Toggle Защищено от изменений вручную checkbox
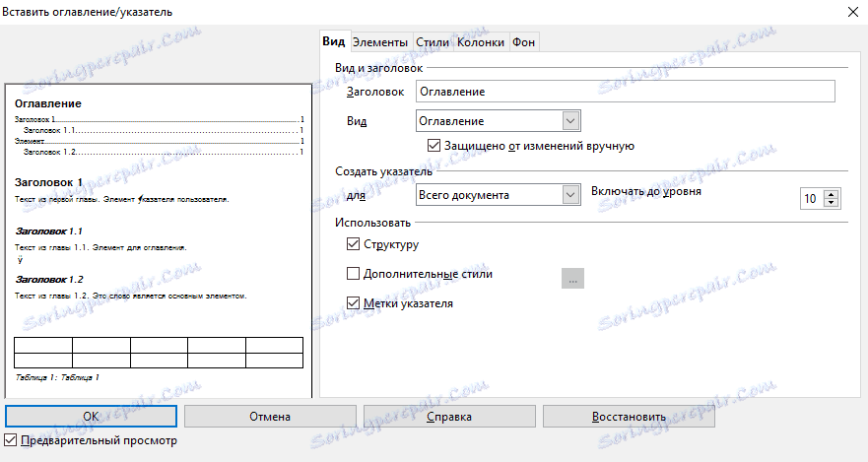The width and height of the screenshot is (868, 462). [x=434, y=146]
